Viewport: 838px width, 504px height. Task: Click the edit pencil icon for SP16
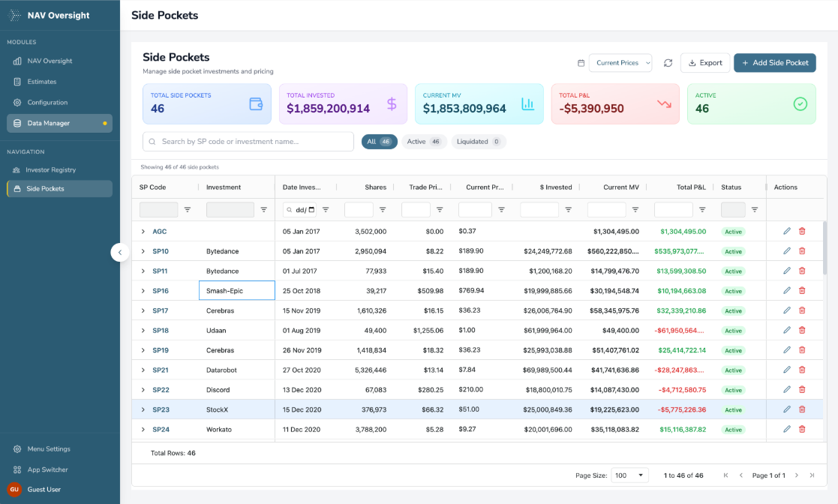pyautogui.click(x=787, y=290)
